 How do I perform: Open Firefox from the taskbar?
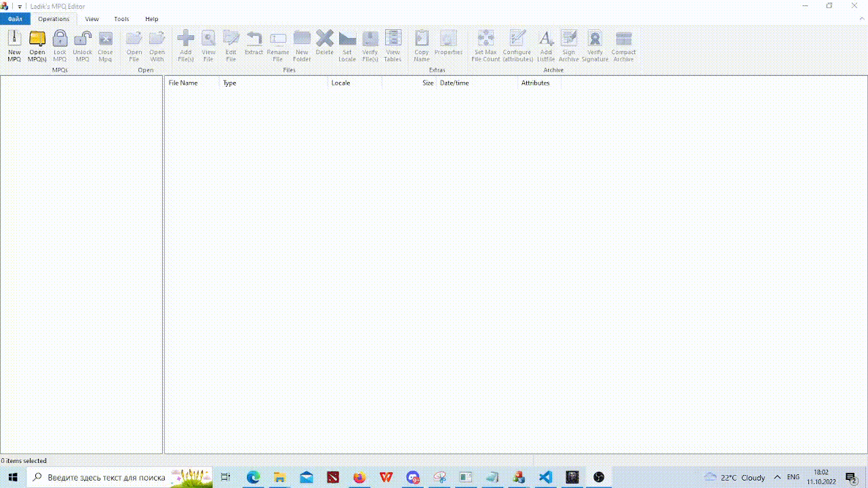359,477
